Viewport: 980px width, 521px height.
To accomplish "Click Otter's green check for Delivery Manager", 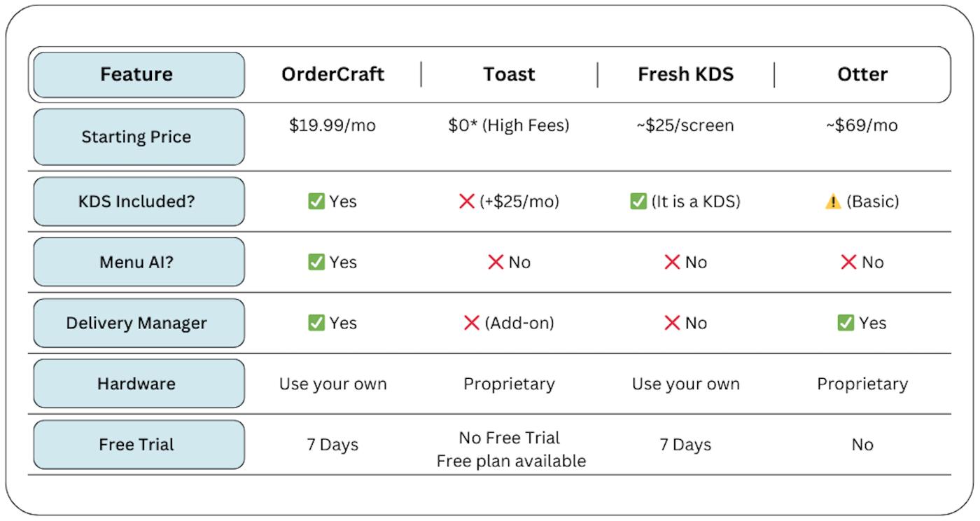I will point(846,323).
